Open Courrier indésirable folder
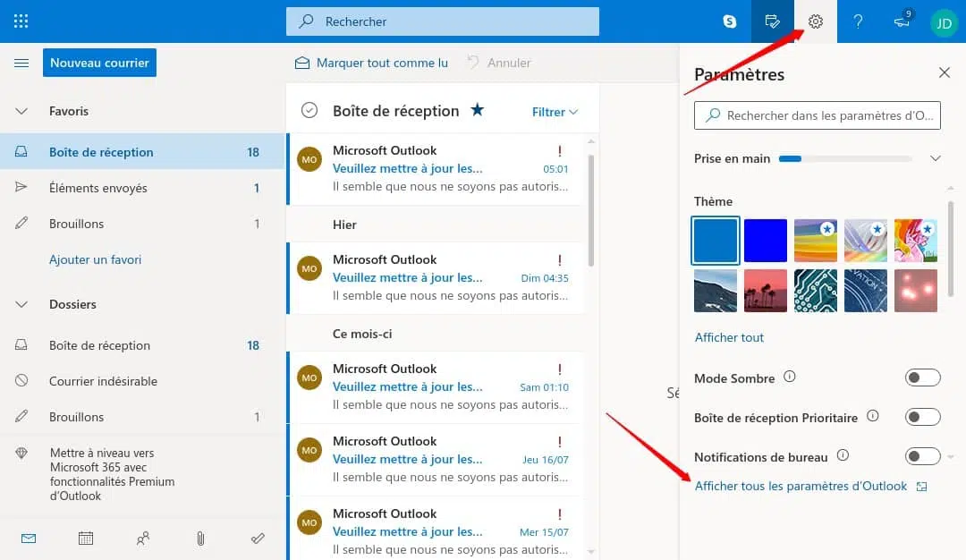Viewport: 966px width, 560px height. 103,381
